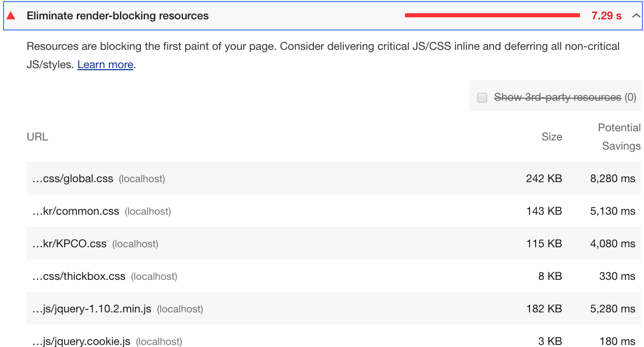This screenshot has width=644, height=347.
Task: Toggle Show 3rd-party resources checkbox
Action: tap(482, 97)
